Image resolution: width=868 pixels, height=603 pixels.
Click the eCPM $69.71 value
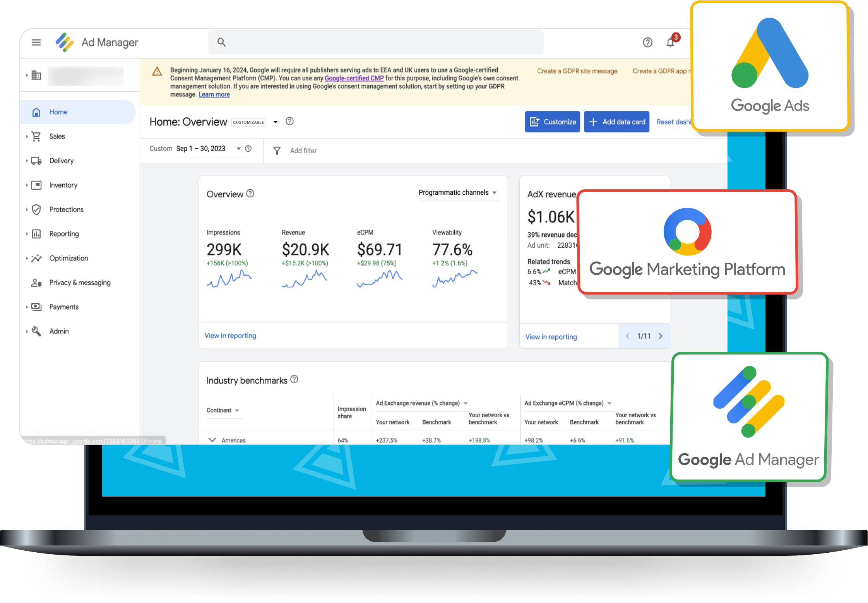(x=380, y=250)
